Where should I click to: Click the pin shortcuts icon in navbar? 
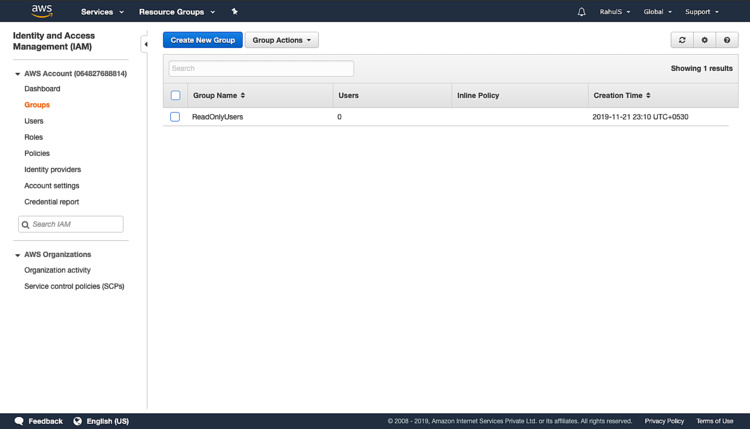tap(235, 12)
